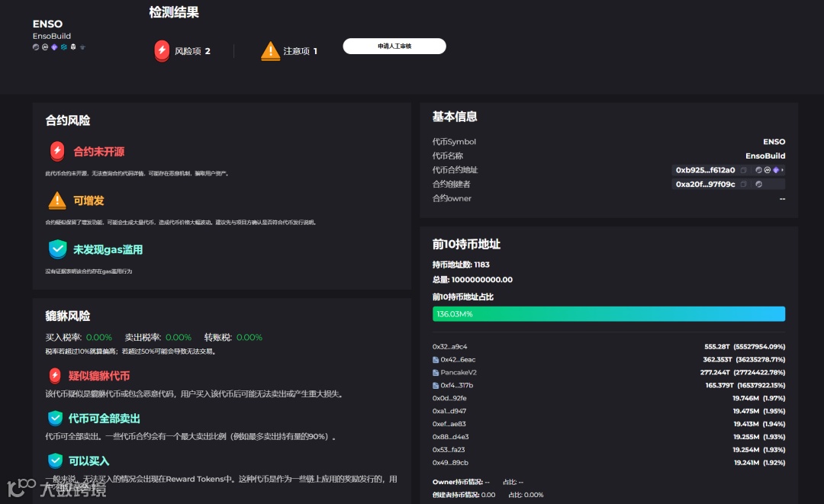Viewport: 824px width, 504px height.
Task: Click the 合约owner row label
Action: pos(452,198)
